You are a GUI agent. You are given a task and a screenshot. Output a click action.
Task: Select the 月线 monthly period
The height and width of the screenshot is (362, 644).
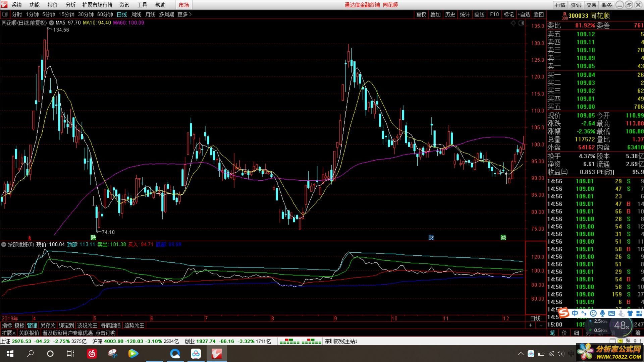[150, 14]
